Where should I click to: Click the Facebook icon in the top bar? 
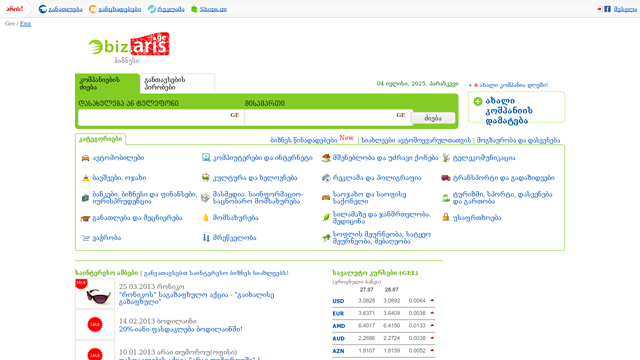click(607, 9)
